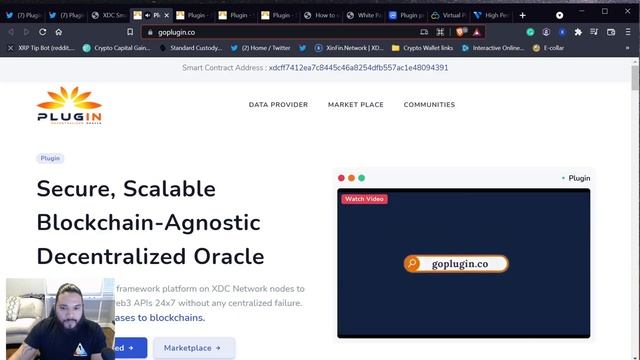This screenshot has height=360, width=640.
Task: Switch to the second Twitter (7) Plugin tab
Action: pos(66,16)
